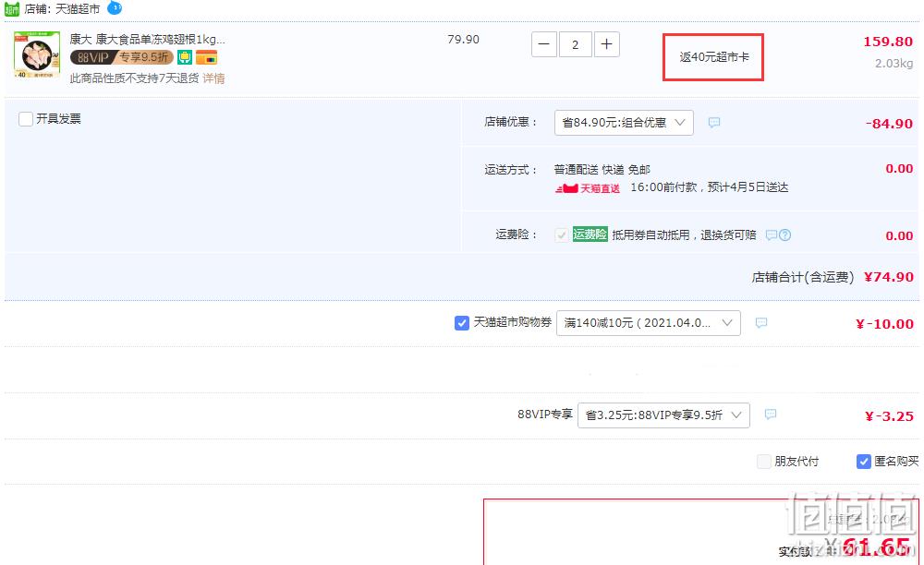The image size is (924, 565).
Task: Click the orange card icon under the product title
Action: click(x=206, y=57)
